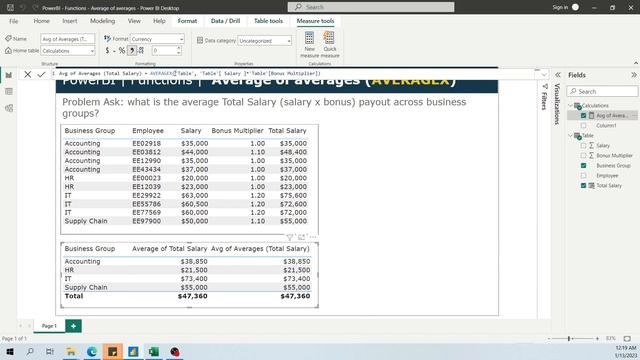
Task: Collapse the ribbon with caret
Action: pyautogui.click(x=636, y=63)
